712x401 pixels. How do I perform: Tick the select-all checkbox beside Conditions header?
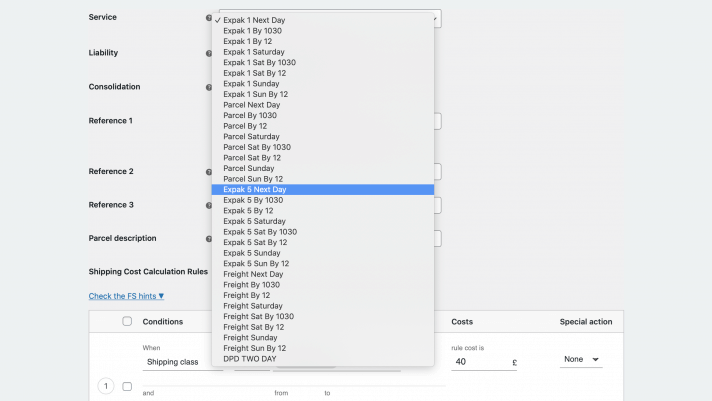127,321
